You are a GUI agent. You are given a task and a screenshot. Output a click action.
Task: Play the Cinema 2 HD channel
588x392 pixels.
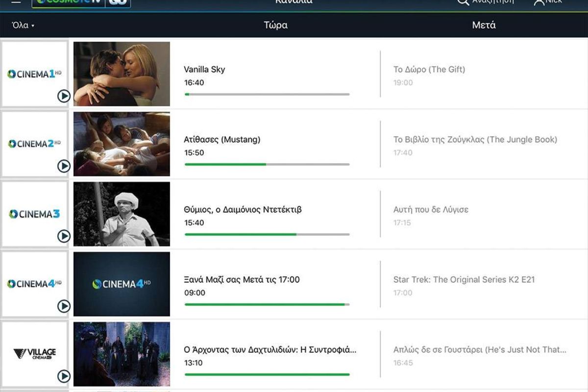pos(64,166)
